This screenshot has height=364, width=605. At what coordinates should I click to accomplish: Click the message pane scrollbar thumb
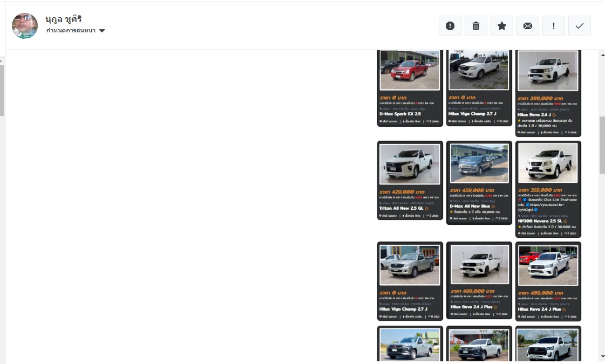tap(602, 145)
